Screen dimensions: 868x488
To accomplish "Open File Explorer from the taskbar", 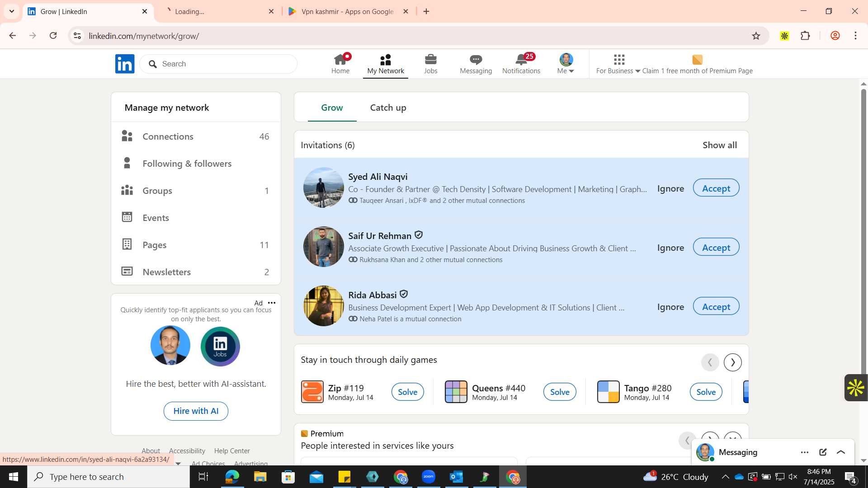I will click(260, 477).
